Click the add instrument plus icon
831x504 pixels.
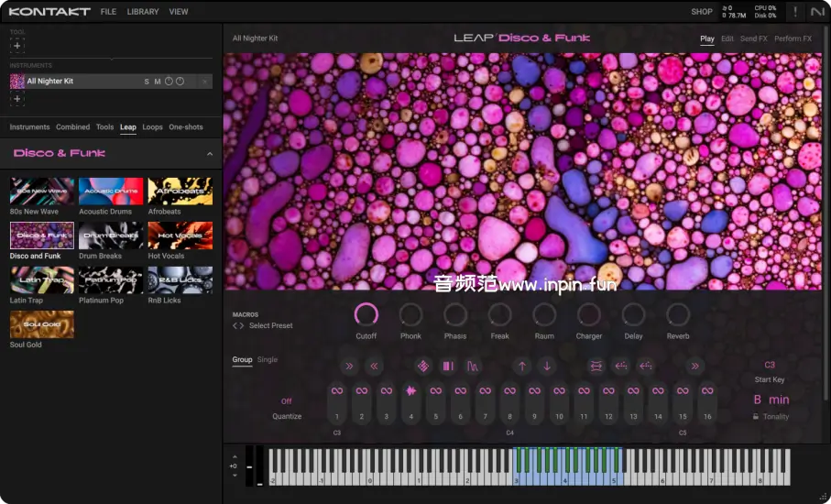tap(17, 99)
